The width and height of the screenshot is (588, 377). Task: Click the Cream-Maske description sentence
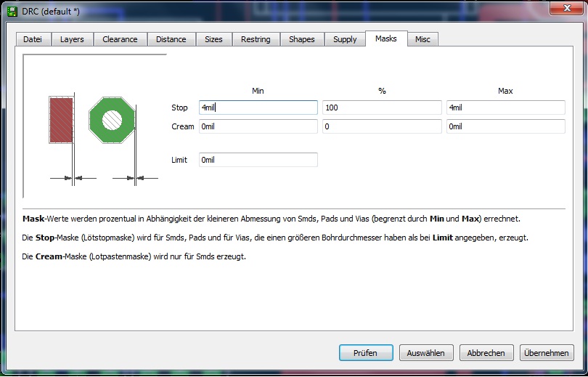[x=134, y=256]
